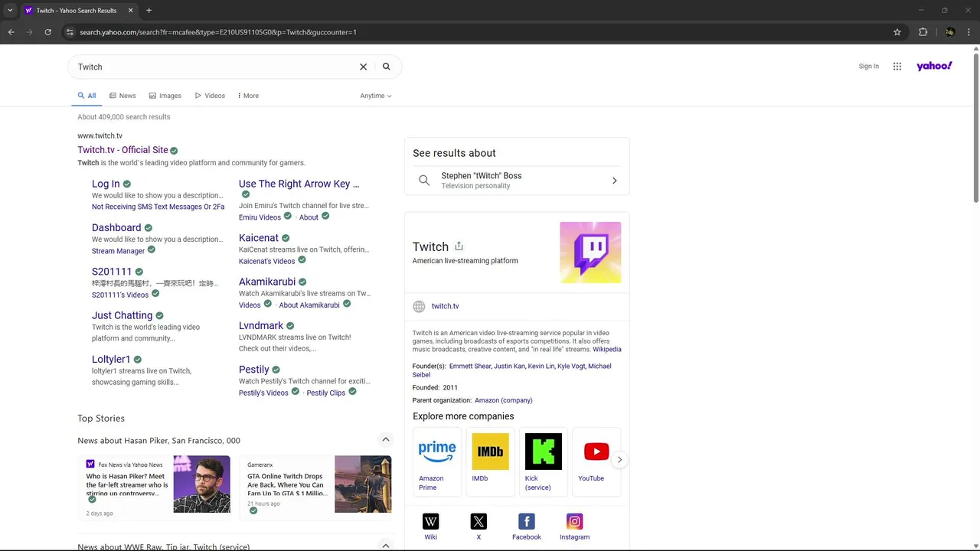The width and height of the screenshot is (980, 551).
Task: Open the Yahoo apps grid icon
Action: tap(897, 67)
